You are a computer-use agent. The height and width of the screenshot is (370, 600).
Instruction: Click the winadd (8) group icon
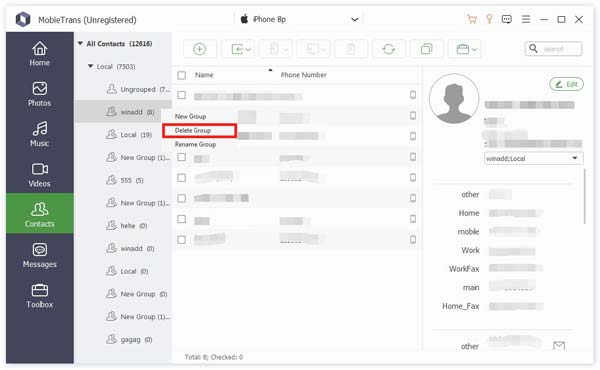111,111
